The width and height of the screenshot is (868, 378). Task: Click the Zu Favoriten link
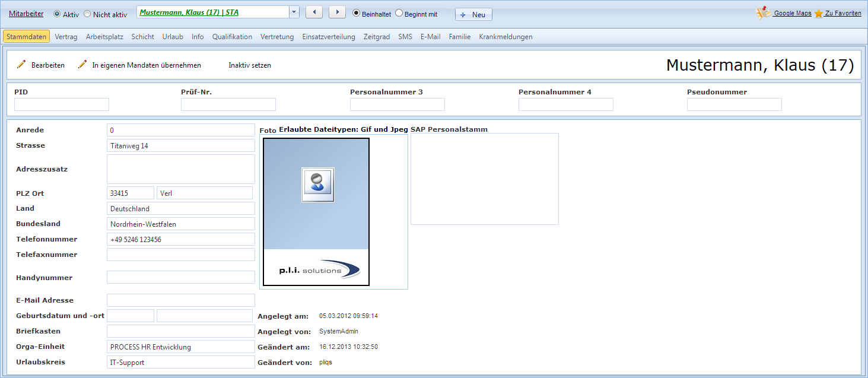pyautogui.click(x=843, y=13)
